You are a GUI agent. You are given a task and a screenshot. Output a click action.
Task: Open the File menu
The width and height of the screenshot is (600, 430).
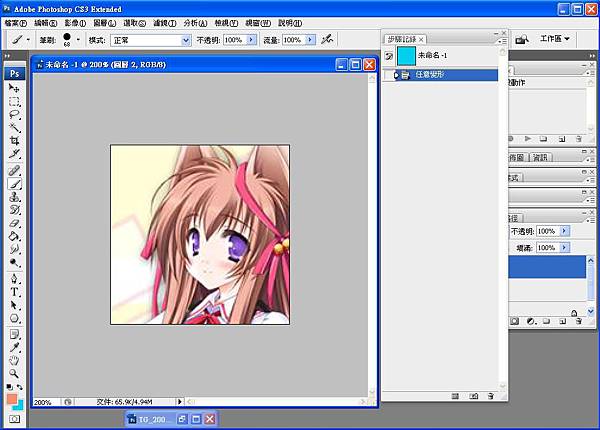16,23
